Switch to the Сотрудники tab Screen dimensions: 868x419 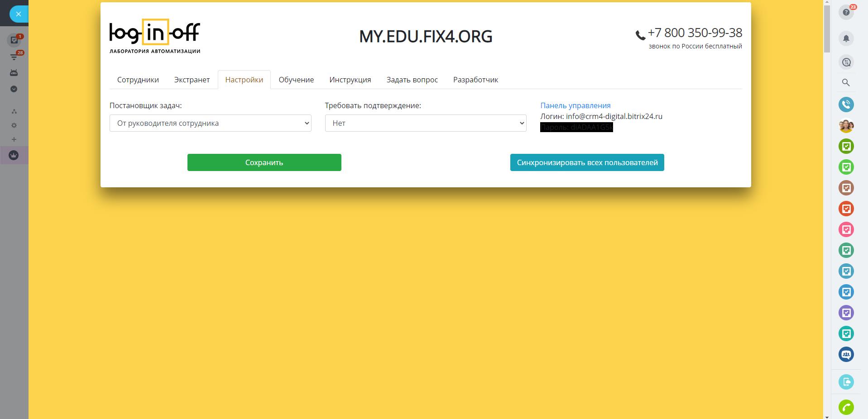pyautogui.click(x=138, y=80)
